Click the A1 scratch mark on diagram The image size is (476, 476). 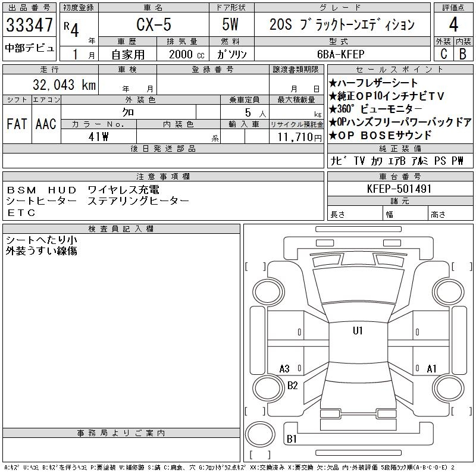point(431,369)
